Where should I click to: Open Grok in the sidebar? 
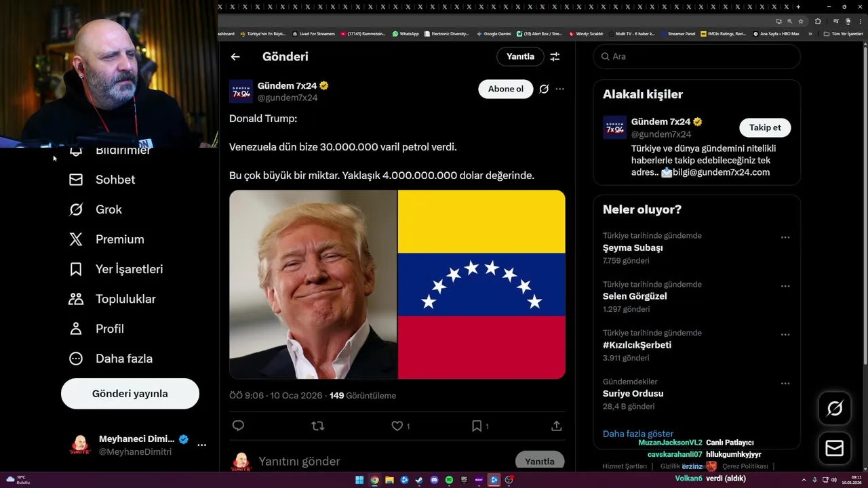[x=96, y=209]
